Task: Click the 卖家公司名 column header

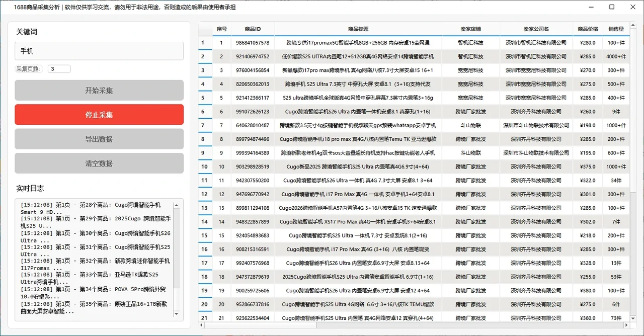Action: click(536, 29)
